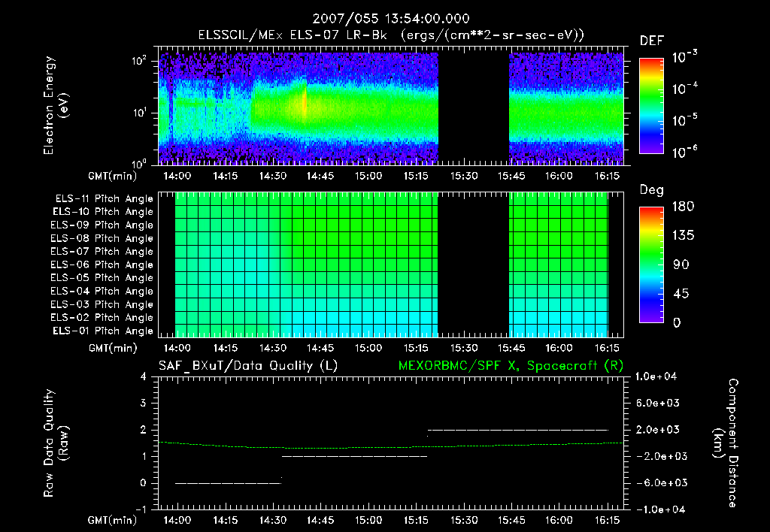
Task: Click the 10^-4 tick on DEF colorbar
Action: pos(684,89)
